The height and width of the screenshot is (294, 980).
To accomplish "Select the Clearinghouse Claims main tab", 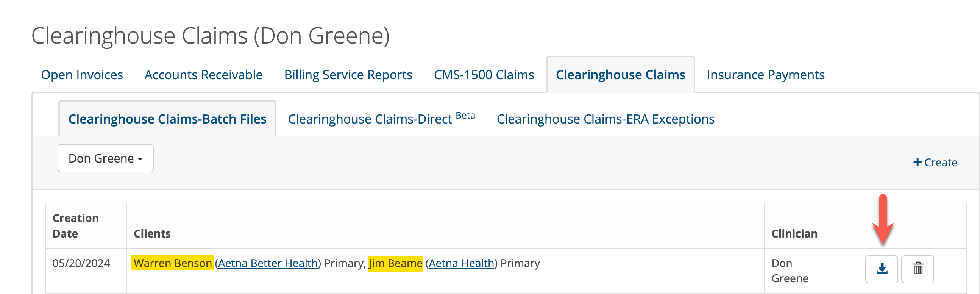I will click(x=620, y=75).
